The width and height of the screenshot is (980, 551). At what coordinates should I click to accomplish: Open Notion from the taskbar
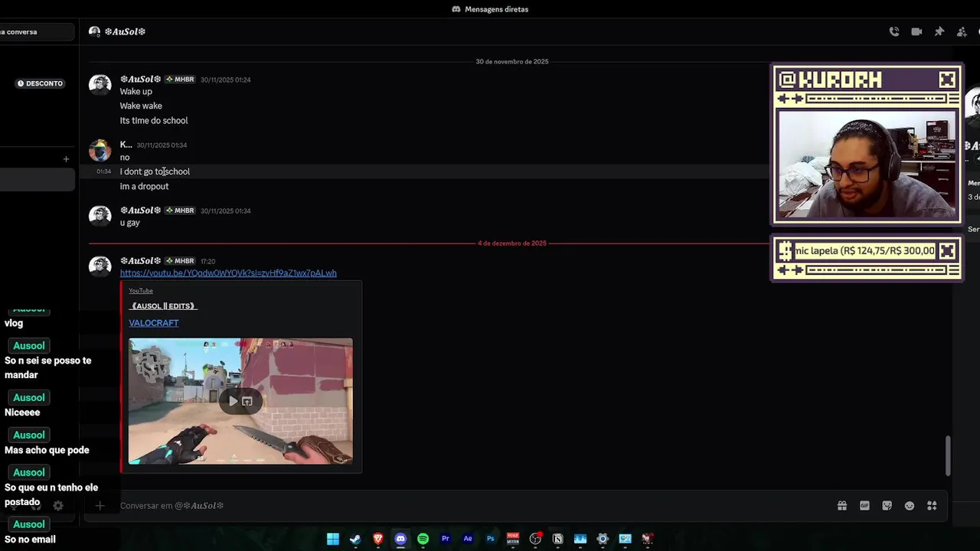(x=558, y=539)
